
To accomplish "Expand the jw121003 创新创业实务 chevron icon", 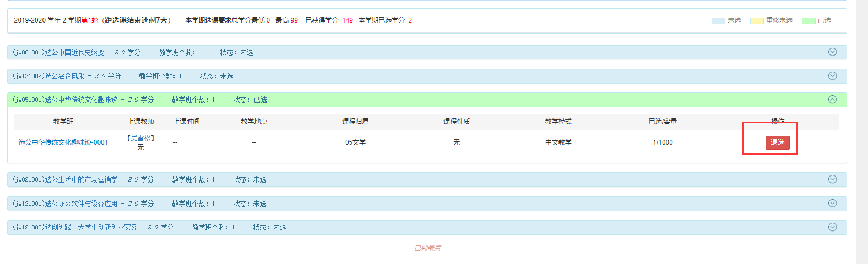I will click(x=832, y=227).
